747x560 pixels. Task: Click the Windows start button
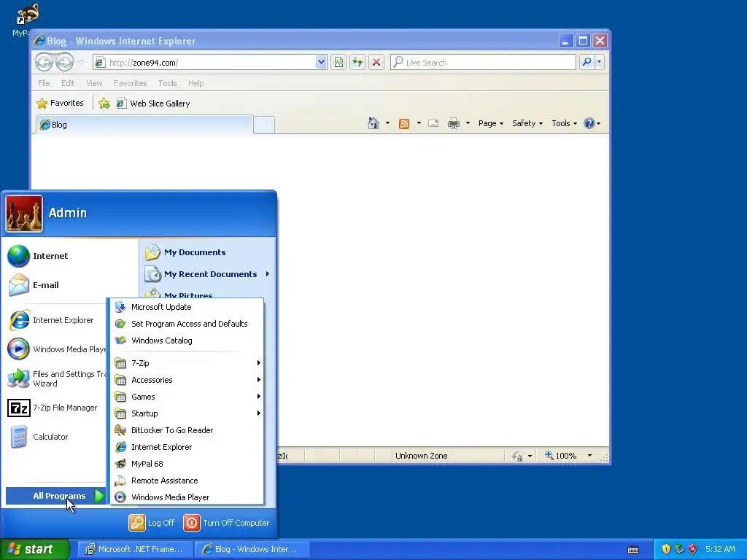pos(35,549)
